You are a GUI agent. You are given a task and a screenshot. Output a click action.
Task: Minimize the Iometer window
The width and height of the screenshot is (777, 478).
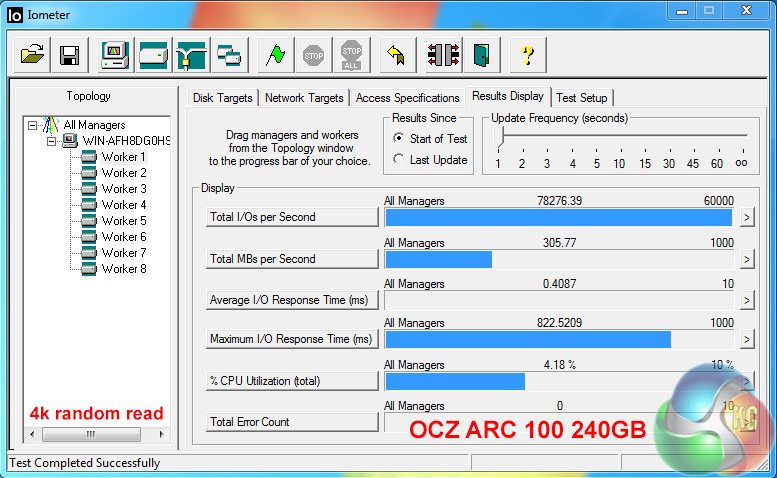(x=682, y=10)
